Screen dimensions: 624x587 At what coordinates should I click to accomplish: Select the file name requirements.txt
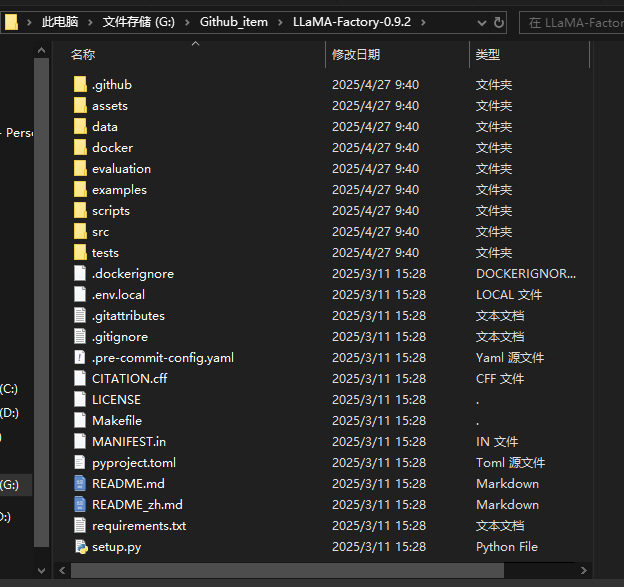click(x=139, y=526)
